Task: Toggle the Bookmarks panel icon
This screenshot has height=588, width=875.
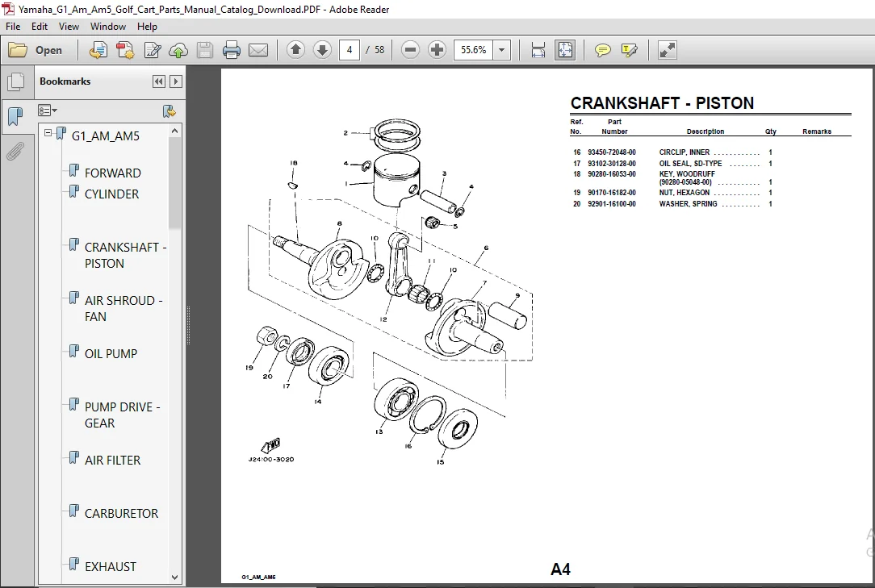Action: click(15, 117)
